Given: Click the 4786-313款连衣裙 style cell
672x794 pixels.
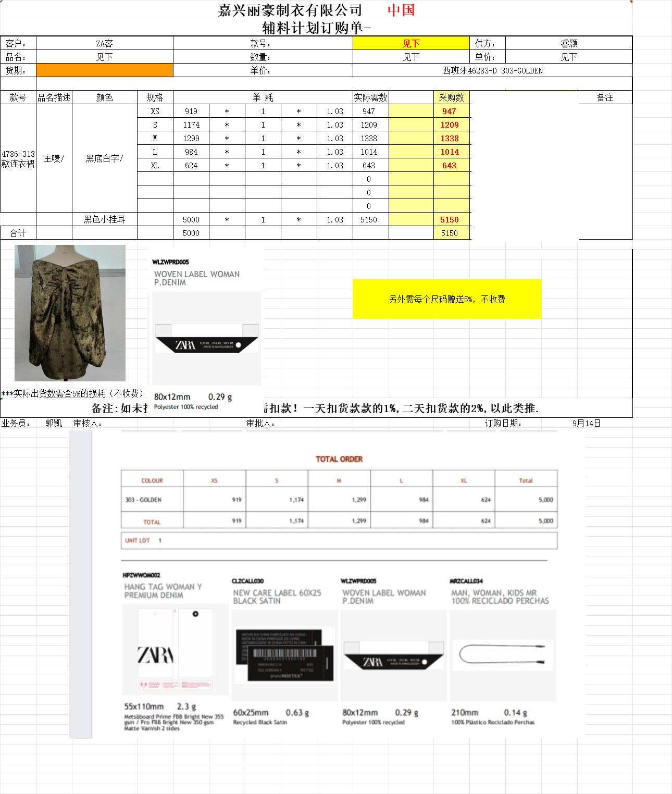Looking at the screenshot, I should coord(18,158).
